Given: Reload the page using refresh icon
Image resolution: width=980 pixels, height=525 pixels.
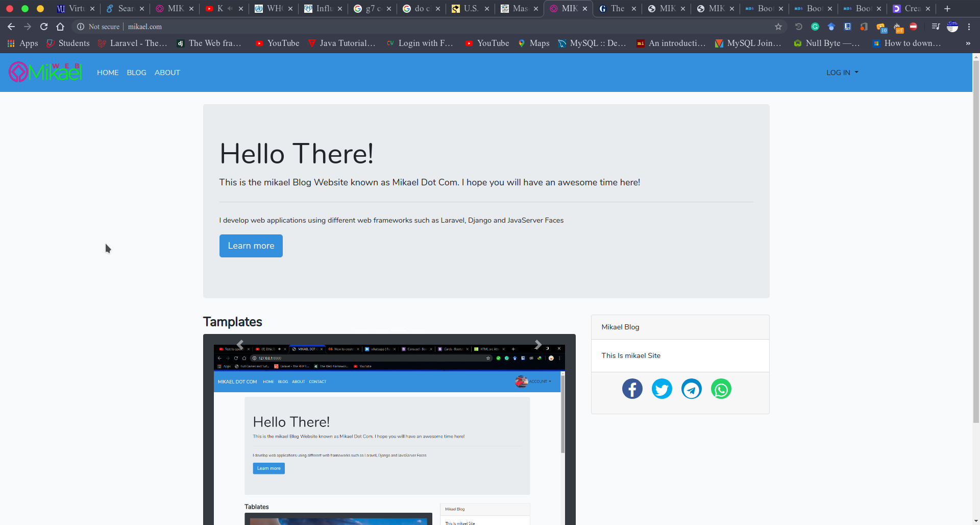Looking at the screenshot, I should [44, 27].
